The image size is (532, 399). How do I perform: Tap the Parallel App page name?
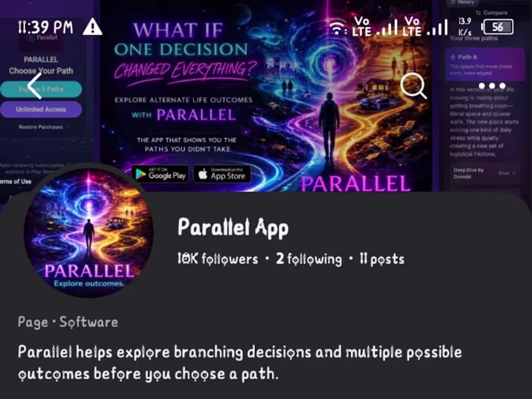click(x=233, y=228)
